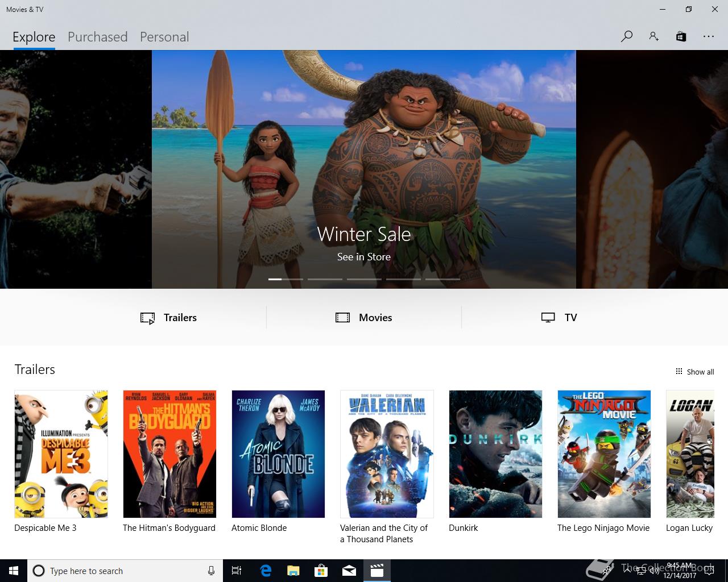The image size is (728, 582).
Task: Select the fifth carousel page indicator
Action: click(x=442, y=279)
